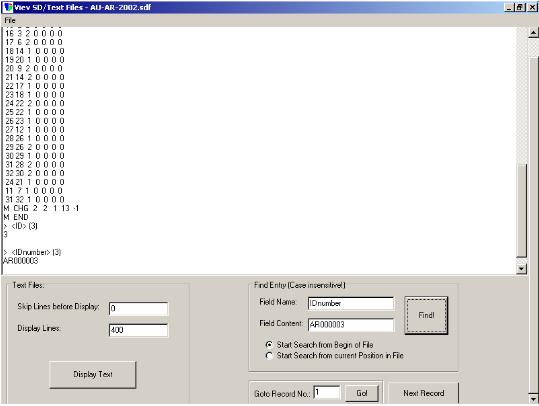The height and width of the screenshot is (406, 539).
Task: Select Start Search from current Position in File
Action: tap(270, 355)
